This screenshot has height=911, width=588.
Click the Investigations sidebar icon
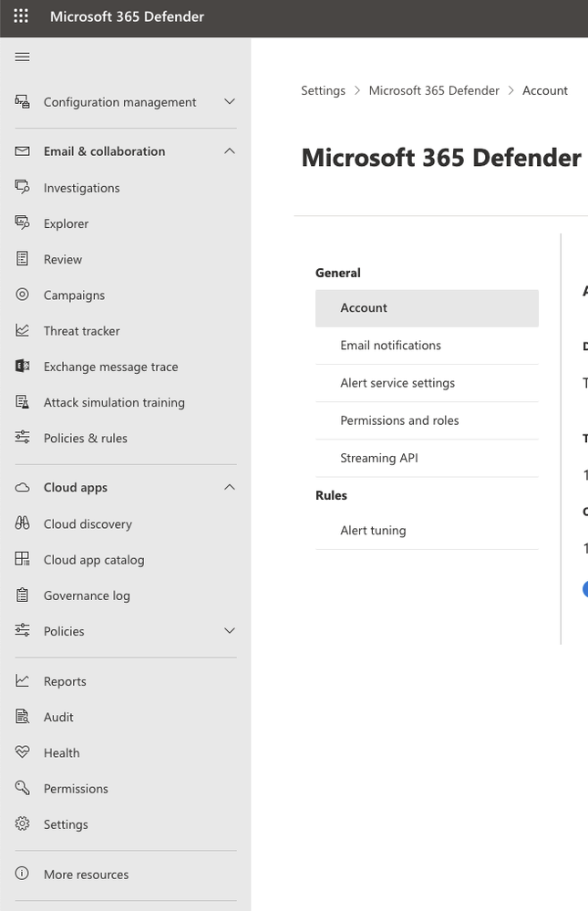pyautogui.click(x=23, y=188)
